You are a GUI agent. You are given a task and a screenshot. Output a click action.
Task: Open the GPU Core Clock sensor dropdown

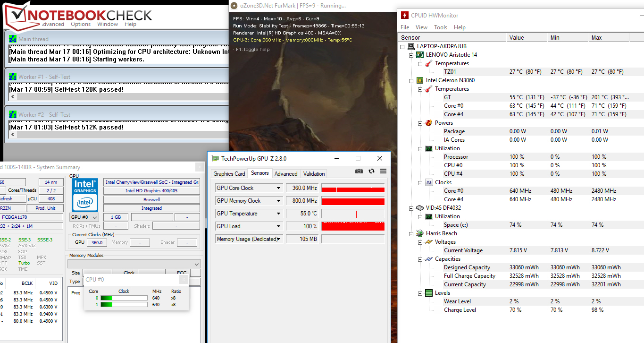tap(278, 188)
